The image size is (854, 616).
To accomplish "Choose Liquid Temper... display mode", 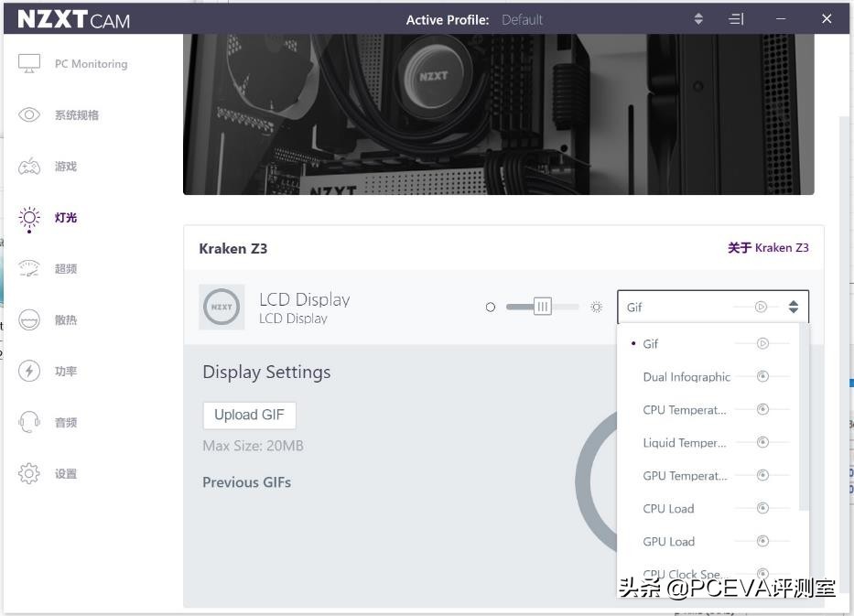I will (708, 443).
